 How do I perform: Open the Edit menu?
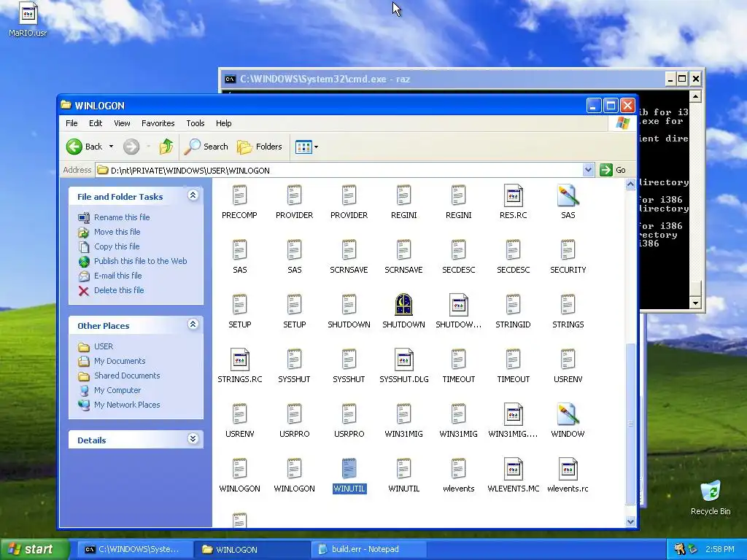point(96,123)
